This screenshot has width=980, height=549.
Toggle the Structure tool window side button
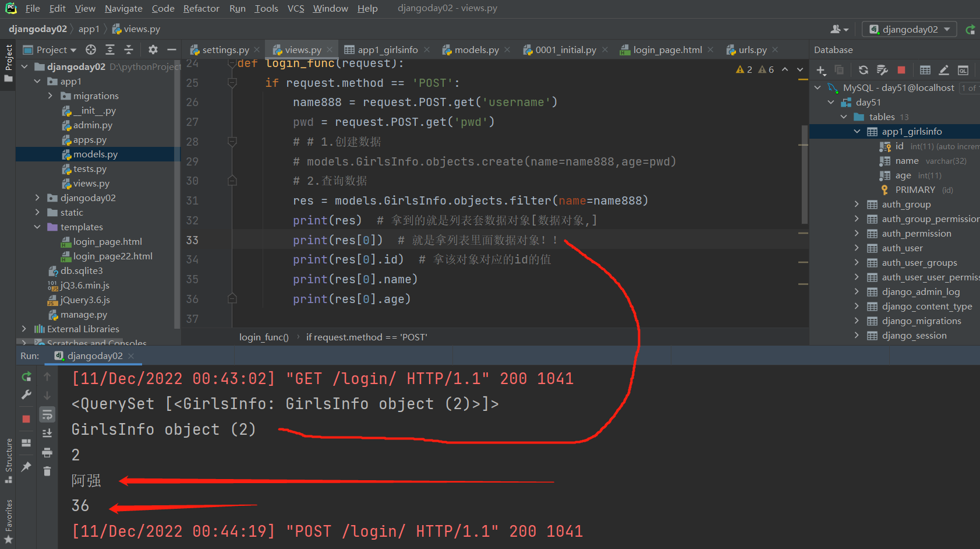pyautogui.click(x=8, y=460)
